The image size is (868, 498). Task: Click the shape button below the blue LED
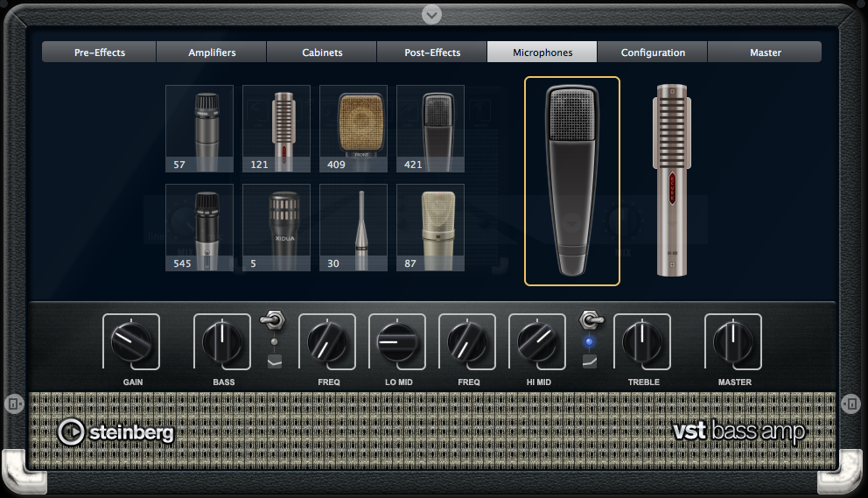coord(590,361)
